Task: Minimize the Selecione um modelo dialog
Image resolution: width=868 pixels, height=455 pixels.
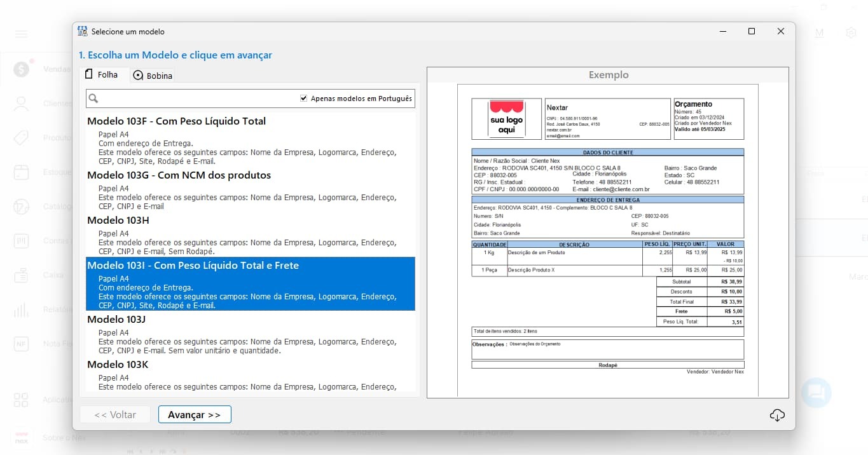Action: click(723, 31)
